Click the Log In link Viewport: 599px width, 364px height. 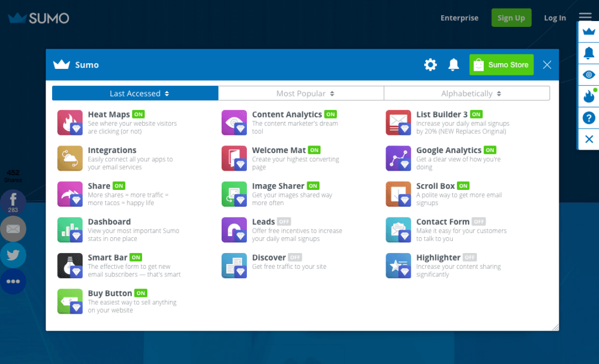(x=555, y=18)
